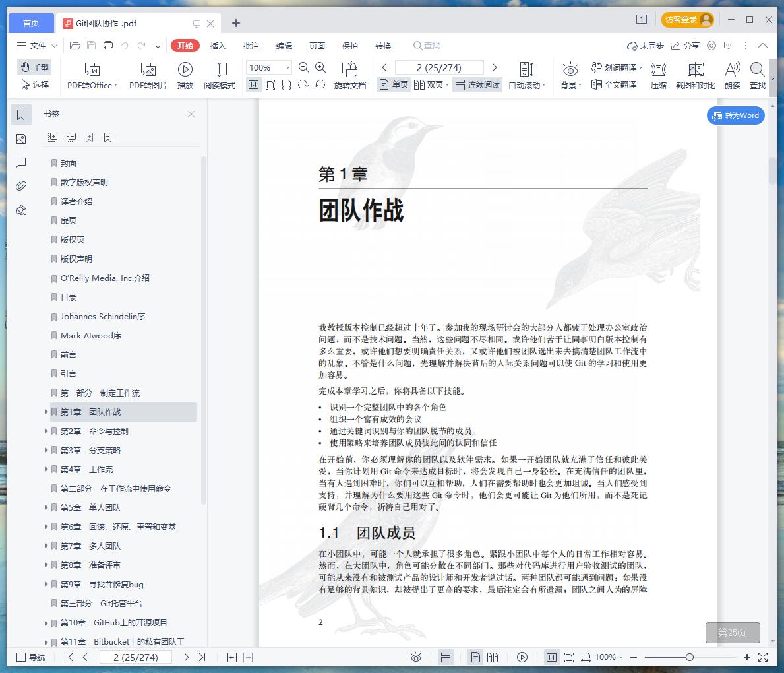
Task: Click page number field in status bar
Action: [x=135, y=657]
